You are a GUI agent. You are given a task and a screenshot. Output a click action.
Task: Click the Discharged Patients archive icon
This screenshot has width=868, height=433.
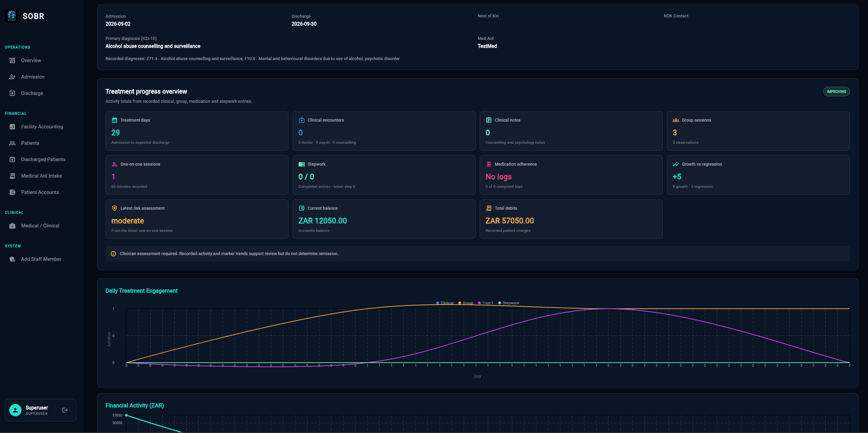click(x=12, y=159)
